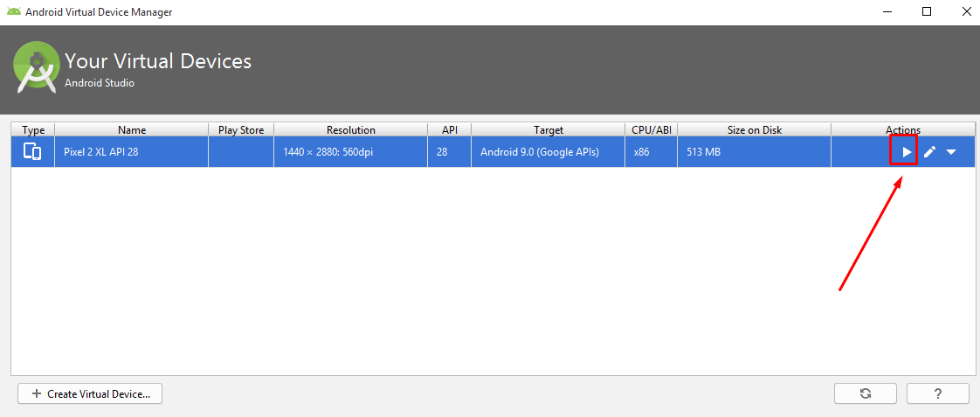
Task: Click the CPU/ABI column header
Action: [x=651, y=129]
